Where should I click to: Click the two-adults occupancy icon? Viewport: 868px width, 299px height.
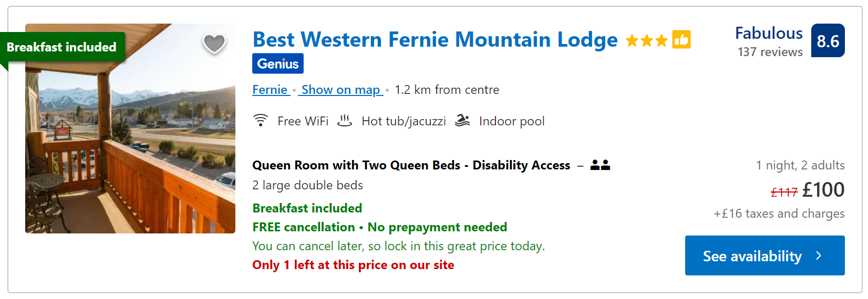coord(600,165)
